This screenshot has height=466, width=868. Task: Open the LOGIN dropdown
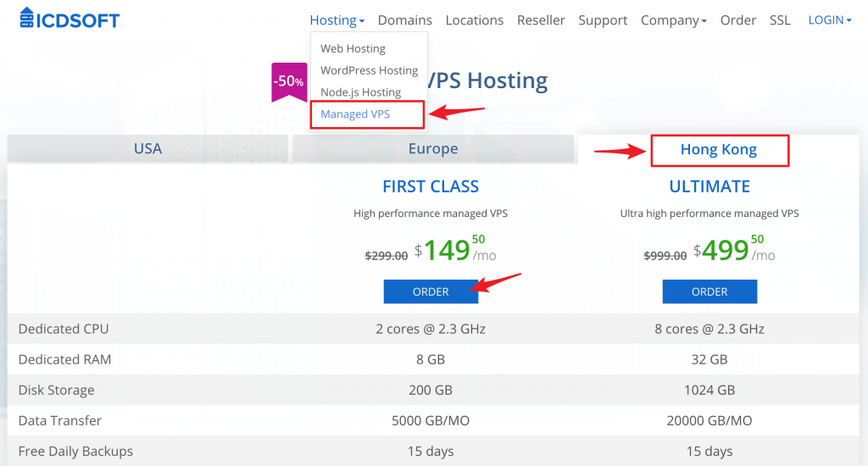829,20
